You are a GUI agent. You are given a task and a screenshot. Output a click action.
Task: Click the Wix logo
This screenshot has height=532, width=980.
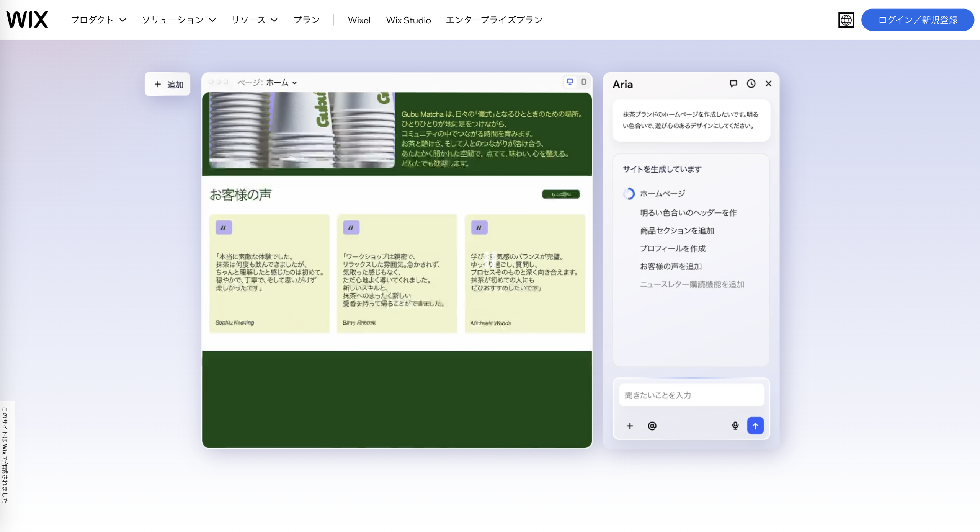[x=27, y=20]
